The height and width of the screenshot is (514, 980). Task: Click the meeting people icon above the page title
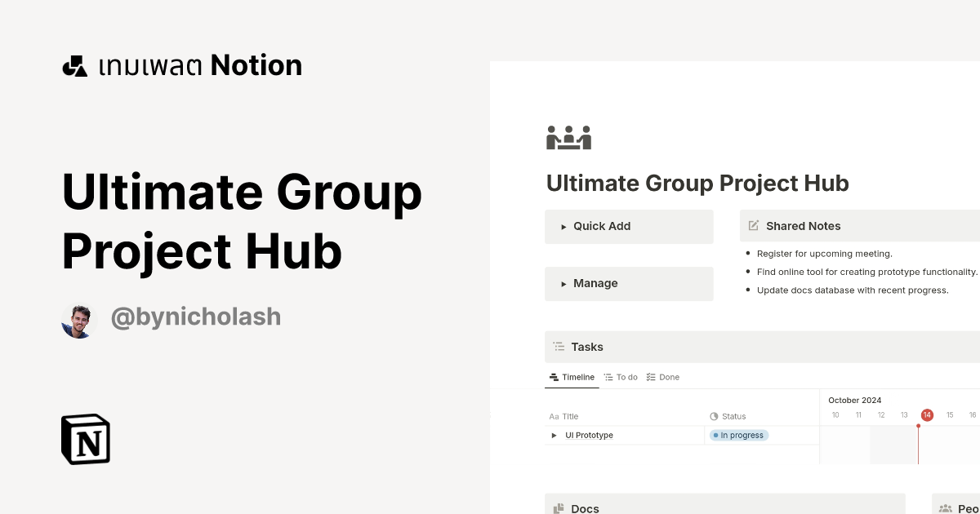click(568, 137)
